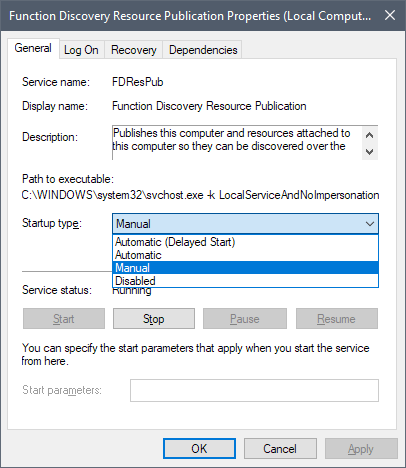Viewport: 406px width, 468px height.
Task: Click the Stop service button
Action: point(154,319)
